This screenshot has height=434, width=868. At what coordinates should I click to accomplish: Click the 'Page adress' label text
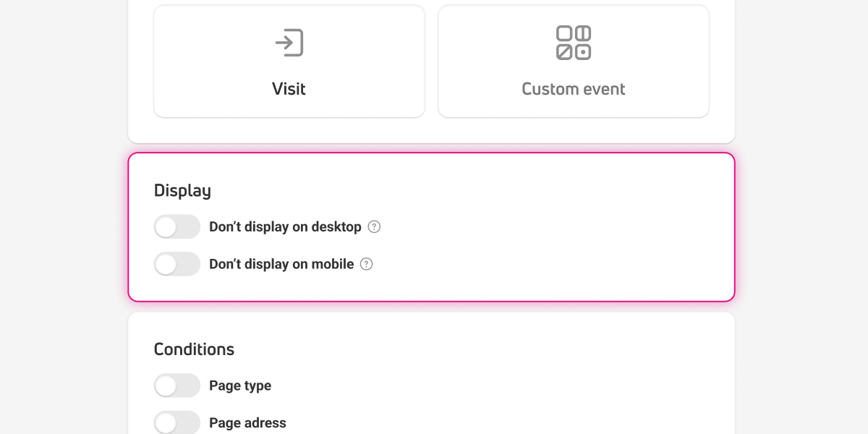(x=247, y=422)
